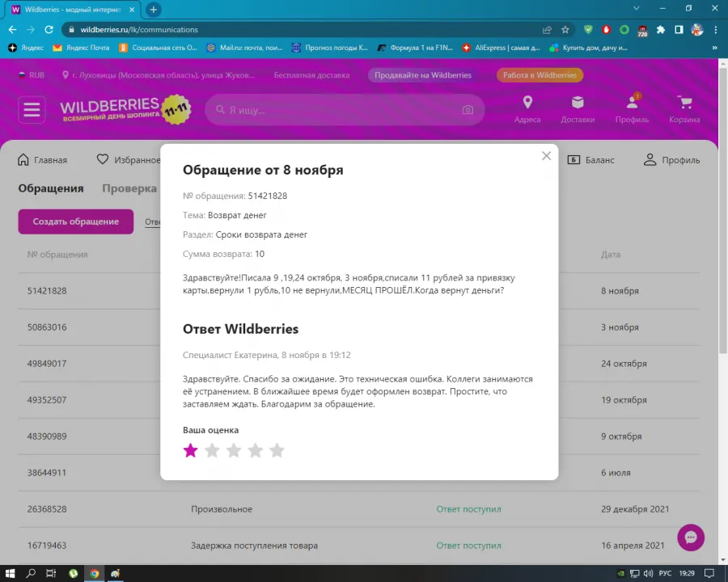Viewport: 728px width, 582px height.
Task: Open a new browser tab
Action: pos(153,9)
